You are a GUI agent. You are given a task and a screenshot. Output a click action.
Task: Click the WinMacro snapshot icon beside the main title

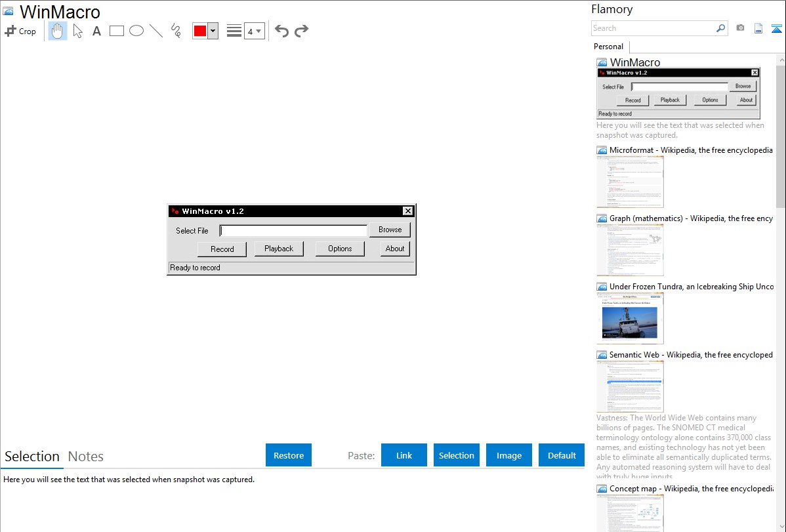[9, 12]
